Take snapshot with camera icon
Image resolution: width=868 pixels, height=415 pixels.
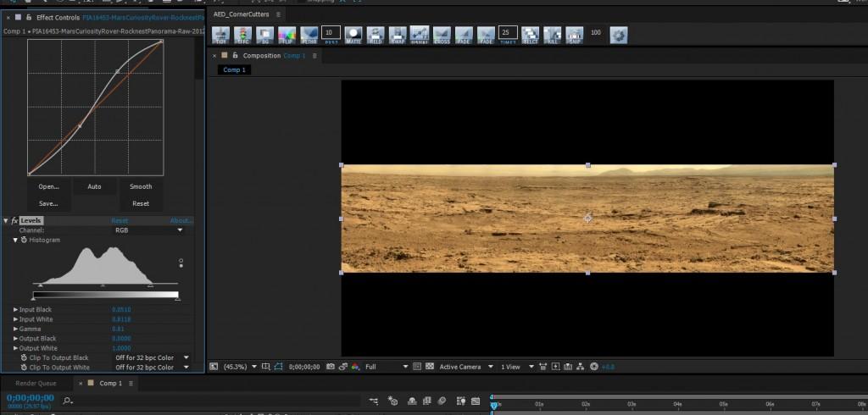coord(330,367)
